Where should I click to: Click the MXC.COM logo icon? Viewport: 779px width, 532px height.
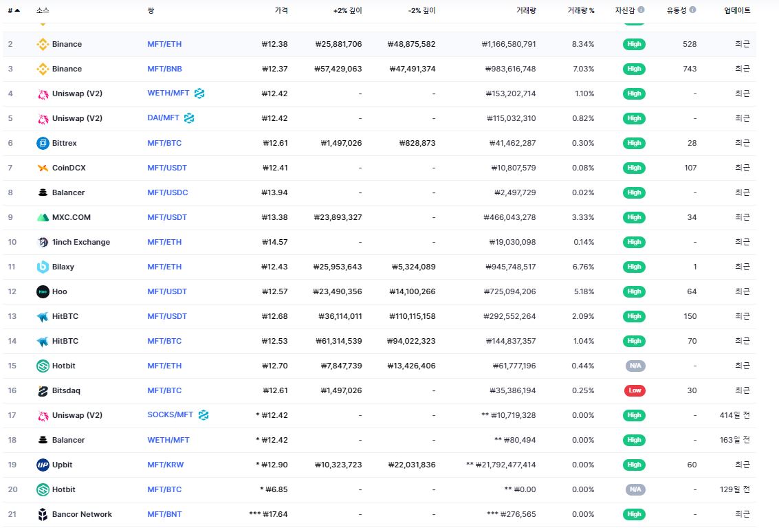coord(43,218)
